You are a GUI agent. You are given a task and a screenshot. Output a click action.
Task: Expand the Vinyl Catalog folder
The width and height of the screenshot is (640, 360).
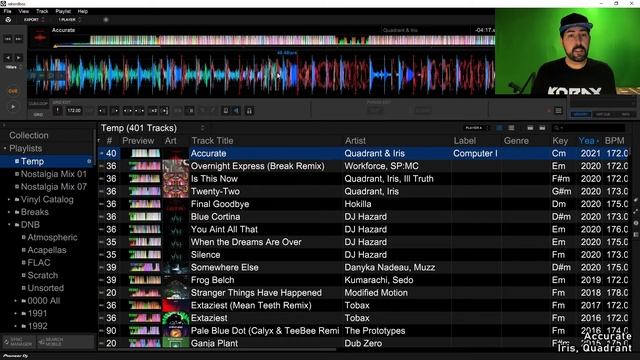click(9, 200)
